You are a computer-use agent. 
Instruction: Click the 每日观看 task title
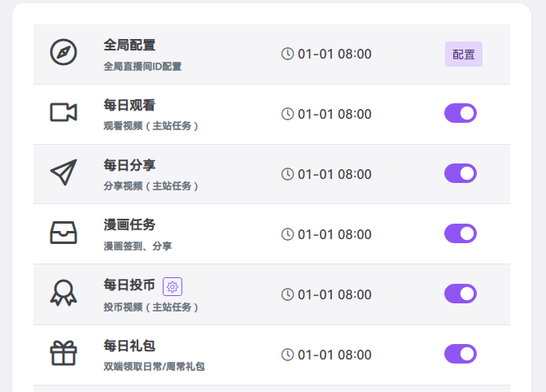pos(129,105)
